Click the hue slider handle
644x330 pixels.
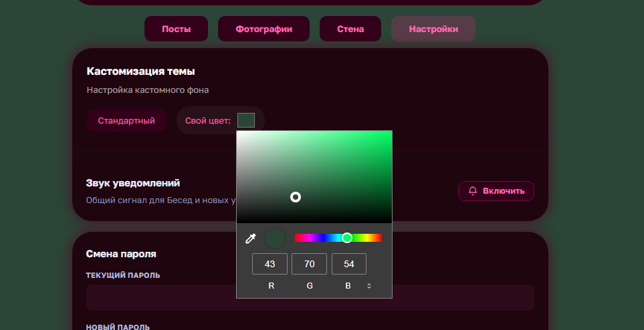coord(347,238)
